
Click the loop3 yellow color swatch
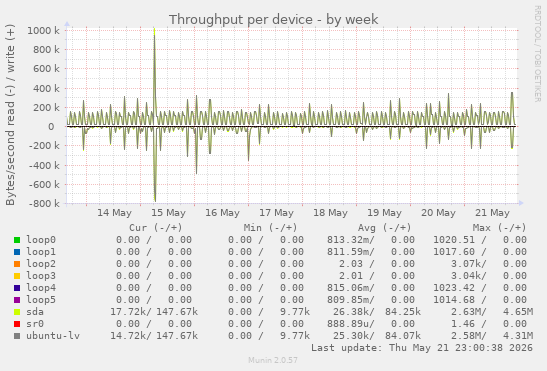(x=17, y=276)
